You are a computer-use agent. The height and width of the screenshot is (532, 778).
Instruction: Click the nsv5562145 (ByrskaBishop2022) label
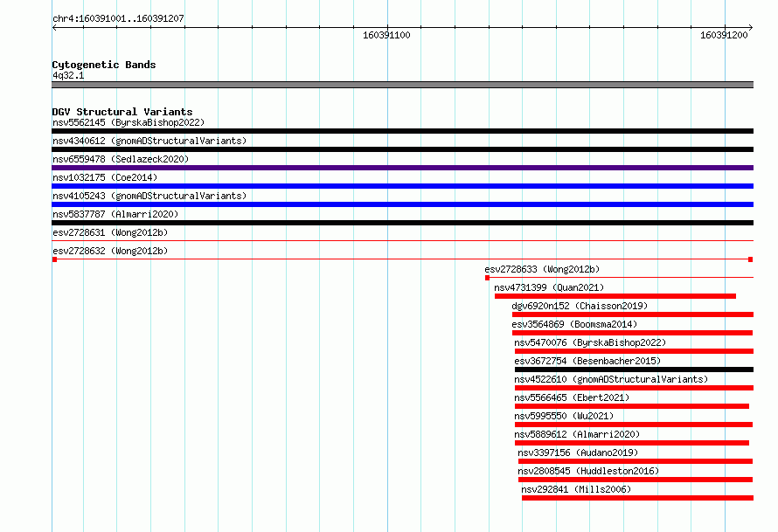129,122
